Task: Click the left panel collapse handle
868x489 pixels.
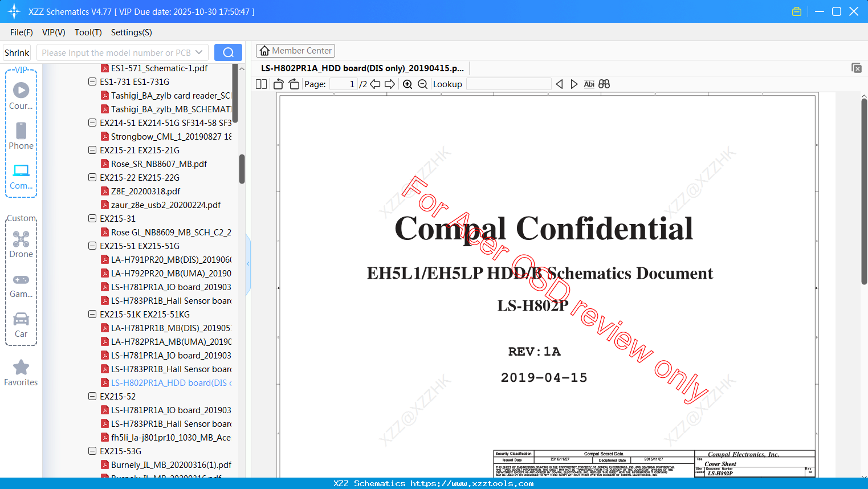Action: coord(248,264)
